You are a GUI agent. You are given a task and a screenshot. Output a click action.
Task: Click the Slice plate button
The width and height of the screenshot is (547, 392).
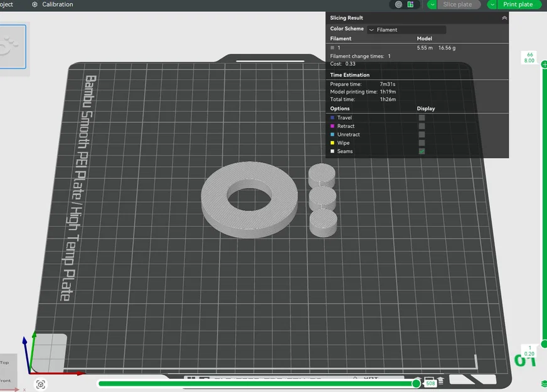[458, 4]
